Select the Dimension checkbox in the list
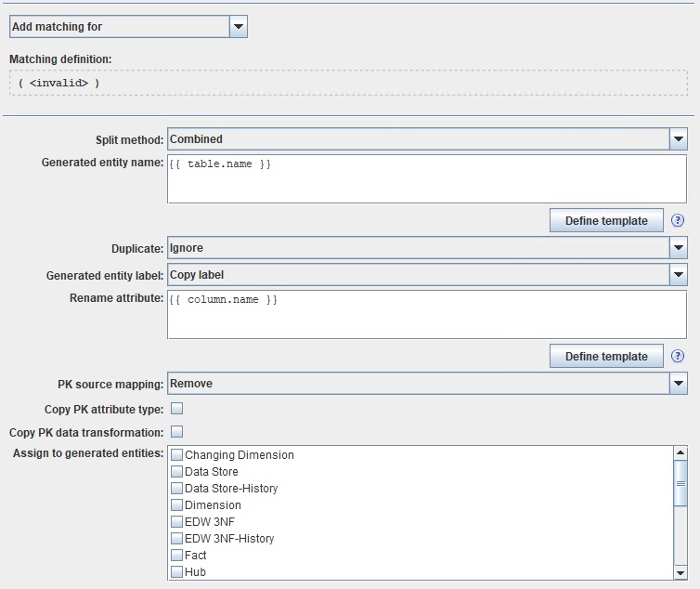 coord(177,505)
